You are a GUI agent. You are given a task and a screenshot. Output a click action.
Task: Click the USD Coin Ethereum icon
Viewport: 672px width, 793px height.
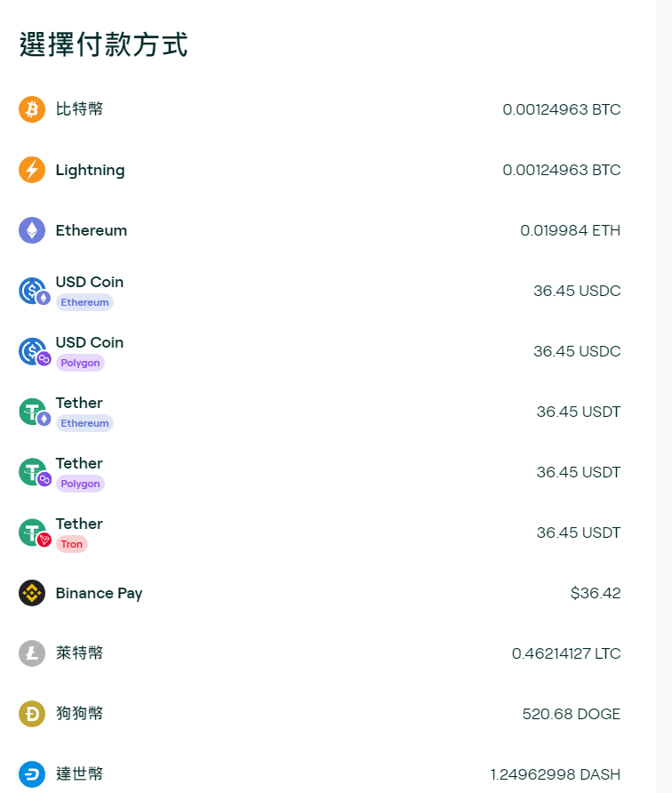coord(34,292)
